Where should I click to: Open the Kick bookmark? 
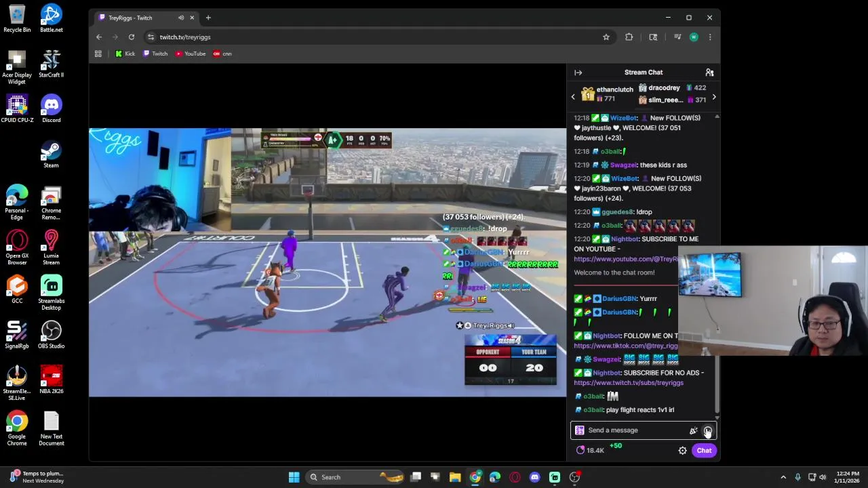[125, 54]
